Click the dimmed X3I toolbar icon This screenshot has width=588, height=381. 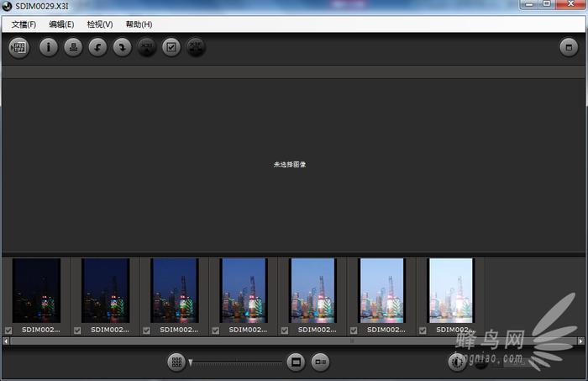pyautogui.click(x=147, y=47)
